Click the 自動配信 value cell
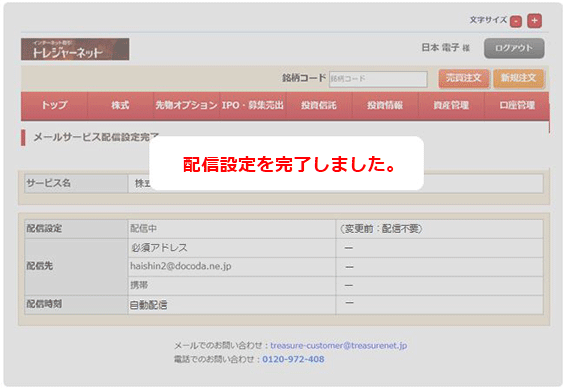This screenshot has height=391, width=567. 231,305
